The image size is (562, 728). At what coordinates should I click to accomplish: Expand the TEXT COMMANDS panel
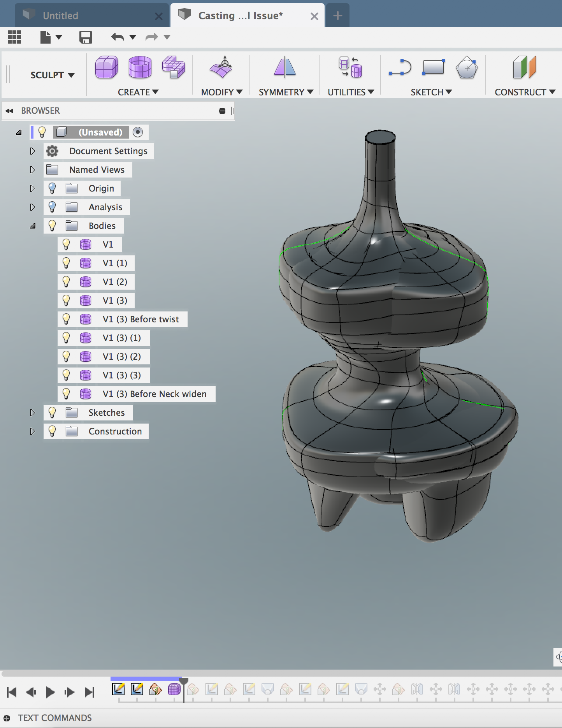point(7,718)
